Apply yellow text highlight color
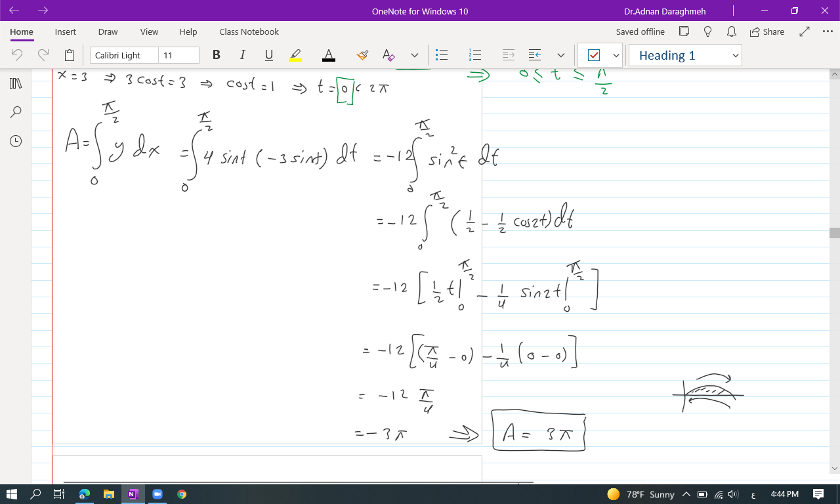 (x=295, y=55)
